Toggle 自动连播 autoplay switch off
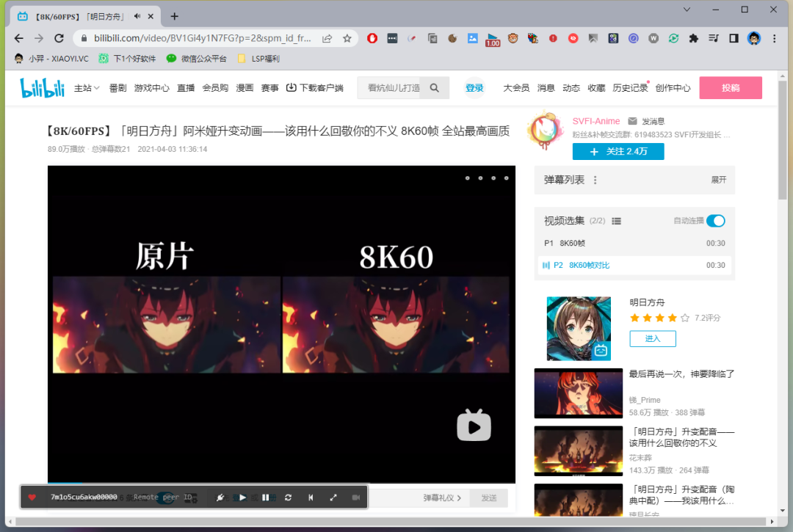 714,220
